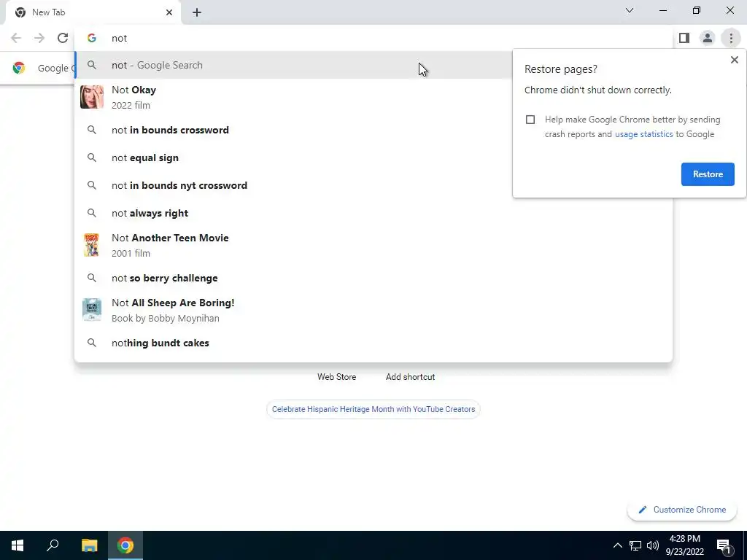Image resolution: width=747 pixels, height=560 pixels.
Task: Open File Explorer from the taskbar
Action: click(x=89, y=545)
